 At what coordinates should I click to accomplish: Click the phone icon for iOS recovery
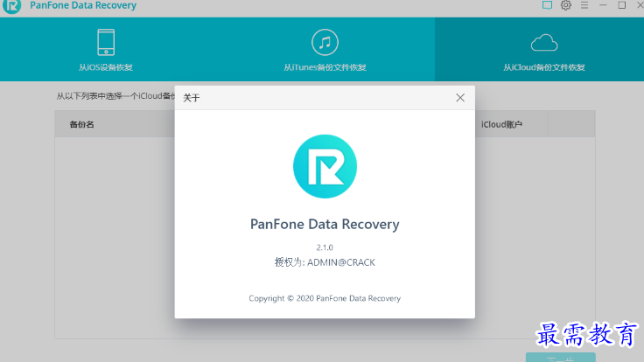[x=106, y=42]
